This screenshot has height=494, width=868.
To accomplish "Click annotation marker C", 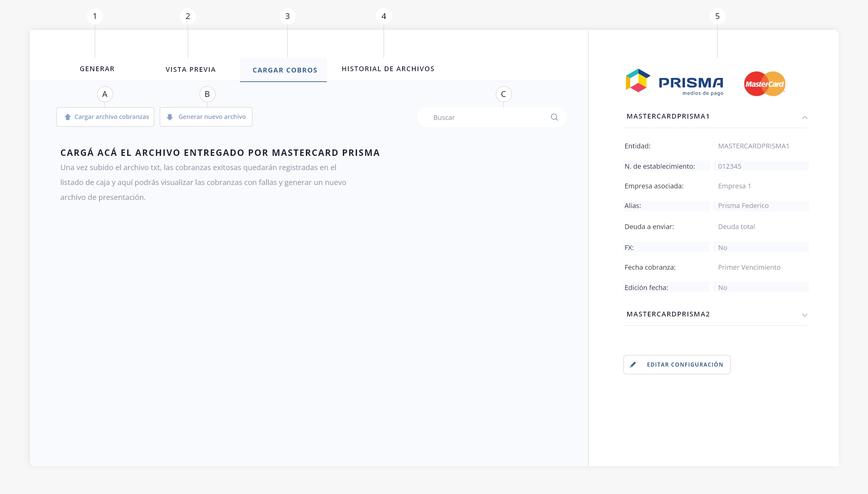I will (x=504, y=94).
